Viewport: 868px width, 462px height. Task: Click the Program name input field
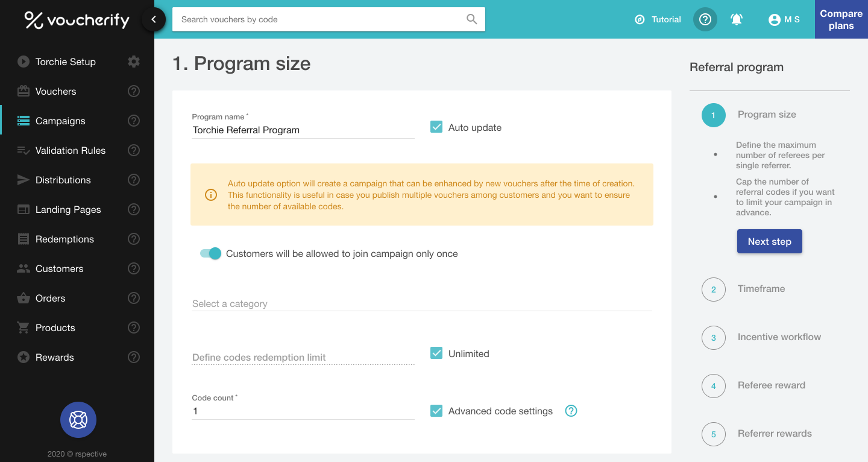click(303, 130)
